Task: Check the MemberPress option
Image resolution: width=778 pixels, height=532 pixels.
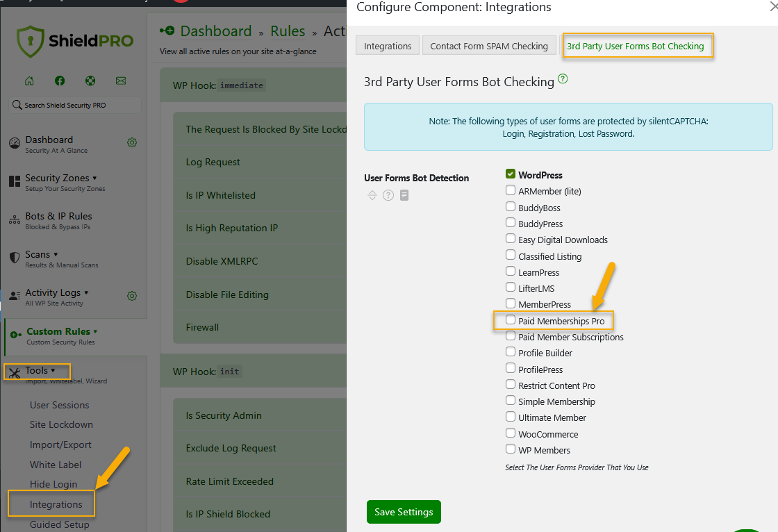Action: [510, 304]
